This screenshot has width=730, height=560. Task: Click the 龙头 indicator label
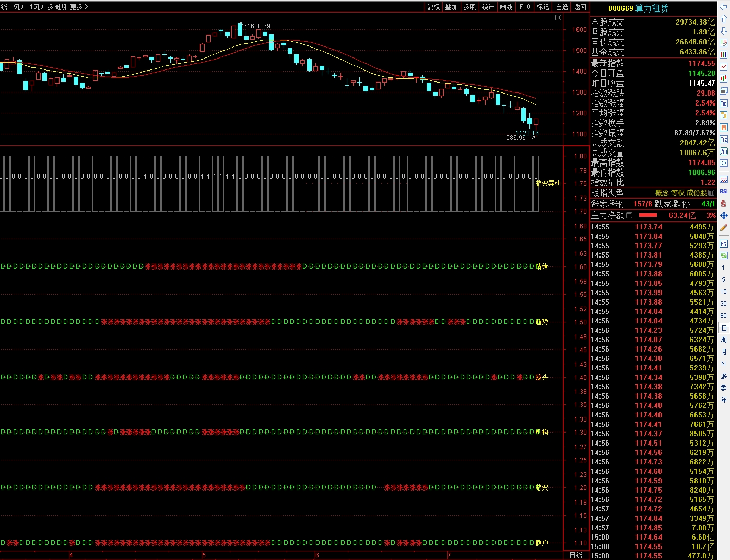[541, 377]
